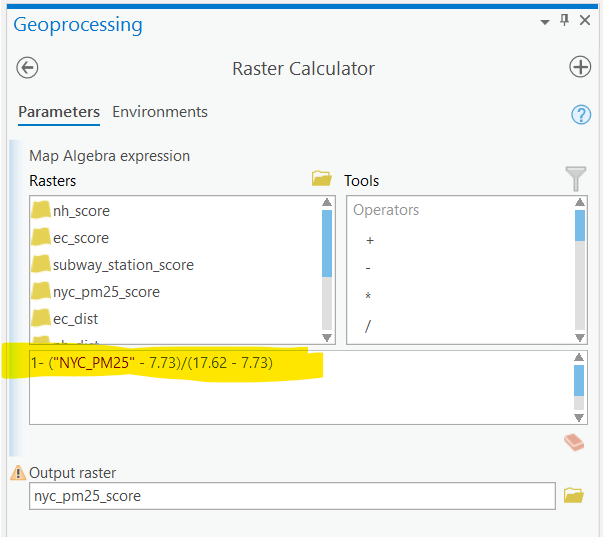Viewport: 603px width, 537px height.
Task: Select nh_score raster in the list
Action: [80, 211]
